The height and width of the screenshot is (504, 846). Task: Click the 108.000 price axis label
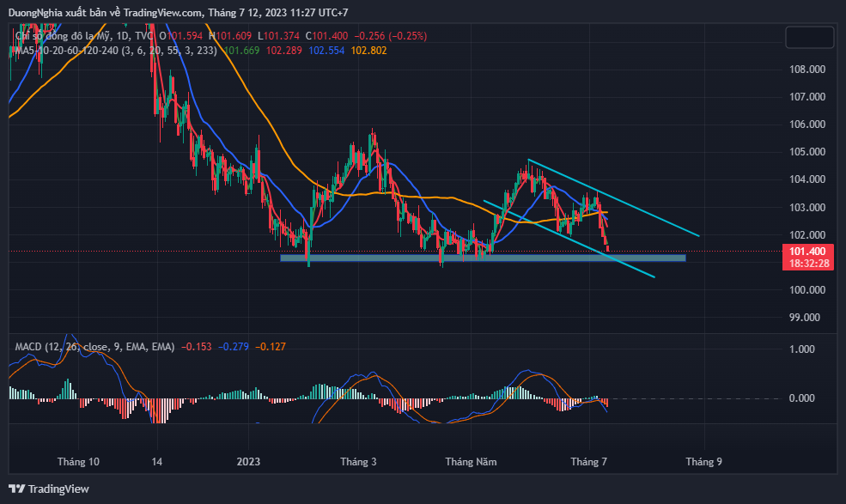[807, 70]
